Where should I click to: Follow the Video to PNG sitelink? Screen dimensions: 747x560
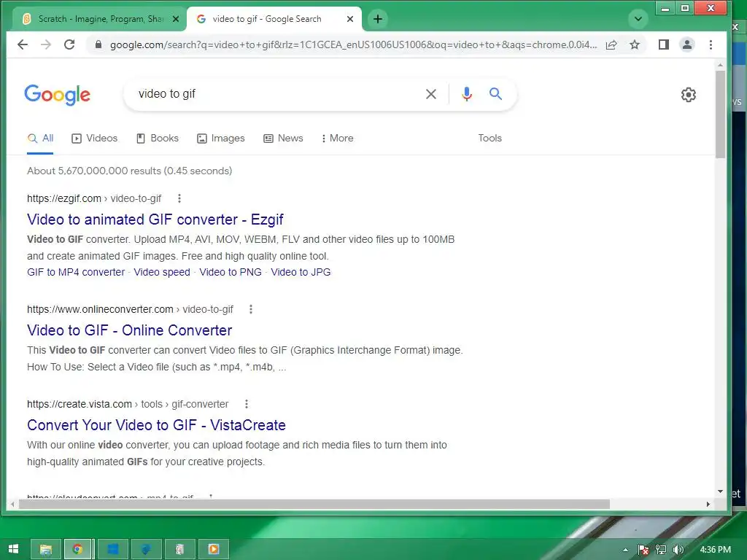pos(230,273)
